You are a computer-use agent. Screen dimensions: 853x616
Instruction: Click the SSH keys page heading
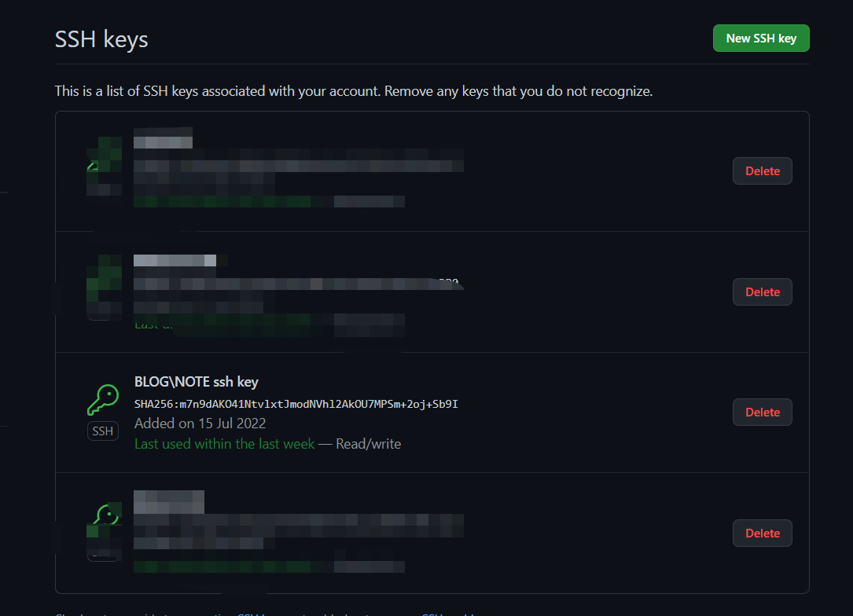(101, 39)
